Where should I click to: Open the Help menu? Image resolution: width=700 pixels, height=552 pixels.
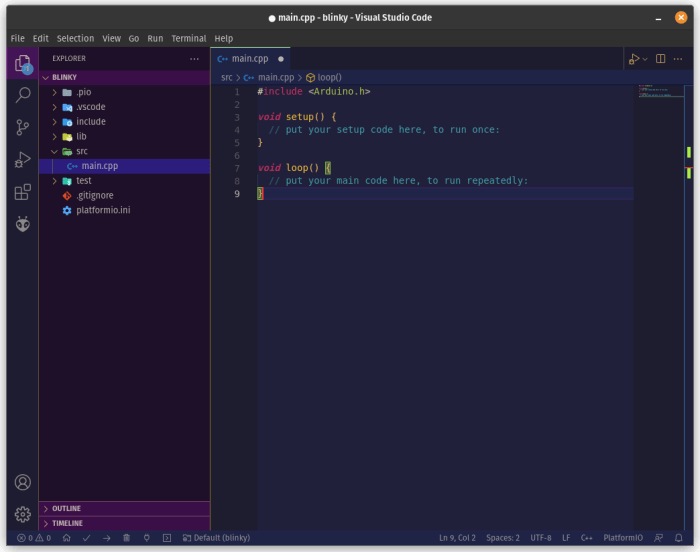tap(224, 38)
